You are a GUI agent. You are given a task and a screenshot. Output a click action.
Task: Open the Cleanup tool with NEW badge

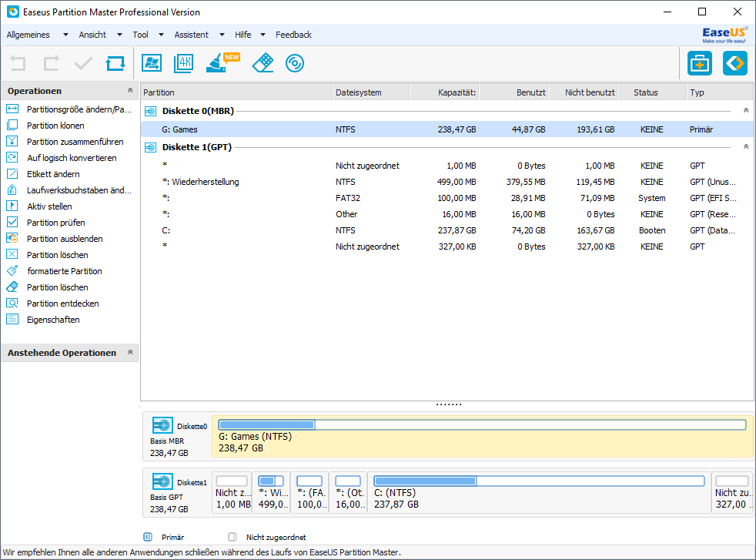(x=222, y=63)
